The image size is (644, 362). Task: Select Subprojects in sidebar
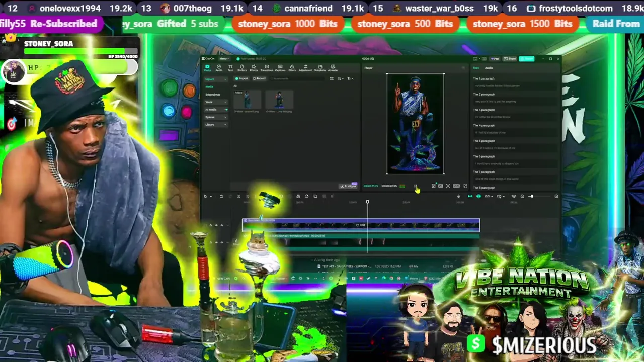213,95
